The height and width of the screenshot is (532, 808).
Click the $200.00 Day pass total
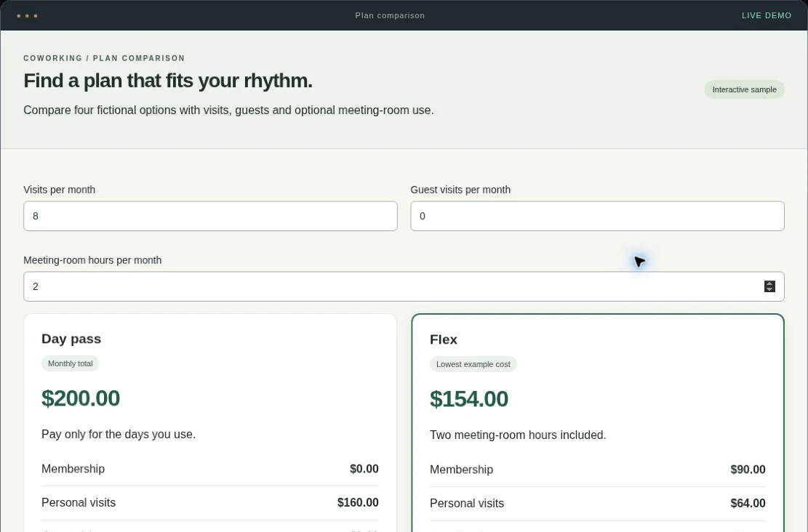[81, 398]
